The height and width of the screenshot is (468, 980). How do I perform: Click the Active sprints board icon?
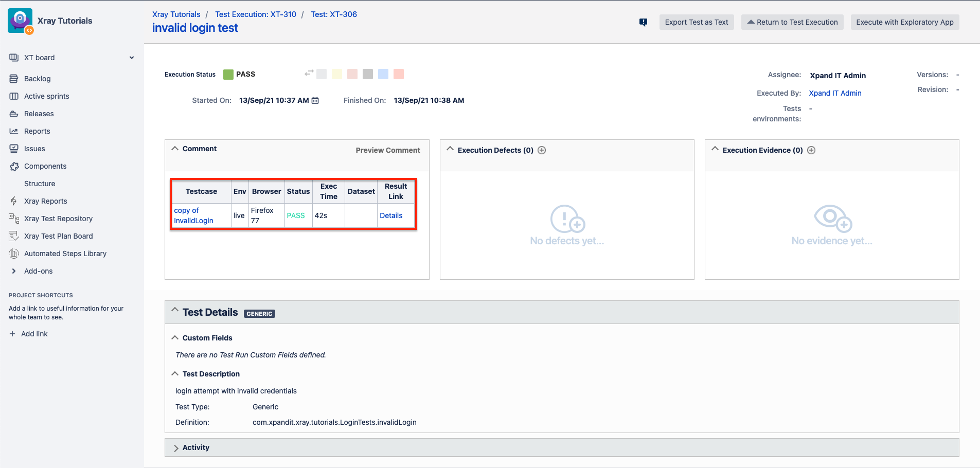click(14, 96)
